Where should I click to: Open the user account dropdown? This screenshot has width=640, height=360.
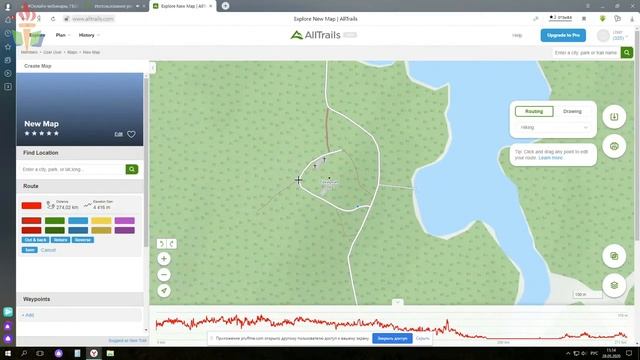click(x=620, y=36)
